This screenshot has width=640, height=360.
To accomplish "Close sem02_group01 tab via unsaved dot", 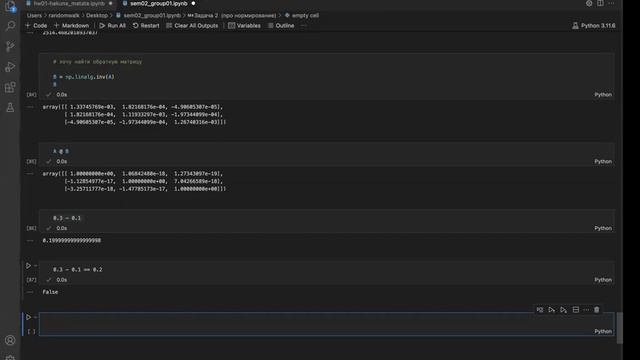I will pyautogui.click(x=193, y=3).
